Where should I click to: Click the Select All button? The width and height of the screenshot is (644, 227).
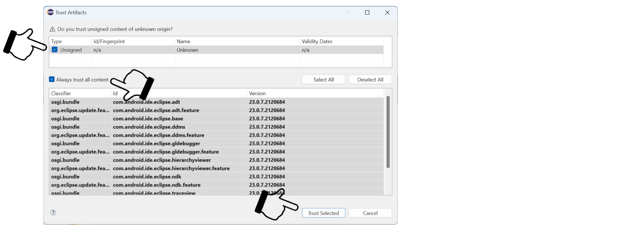click(324, 79)
